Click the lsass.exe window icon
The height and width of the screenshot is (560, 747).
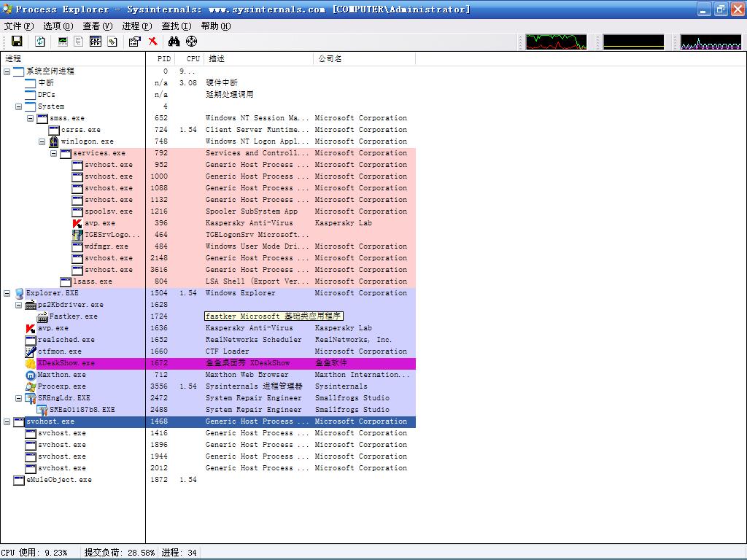click(x=66, y=281)
